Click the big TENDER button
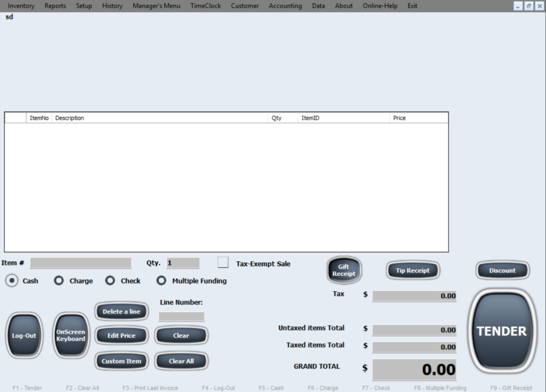This screenshot has height=392, width=546. click(x=502, y=331)
